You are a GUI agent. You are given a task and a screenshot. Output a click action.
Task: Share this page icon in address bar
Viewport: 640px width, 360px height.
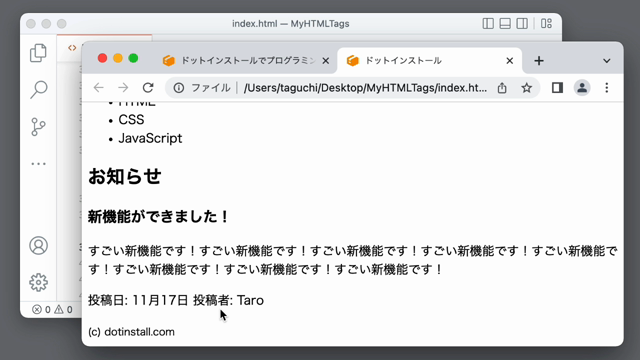(x=502, y=88)
